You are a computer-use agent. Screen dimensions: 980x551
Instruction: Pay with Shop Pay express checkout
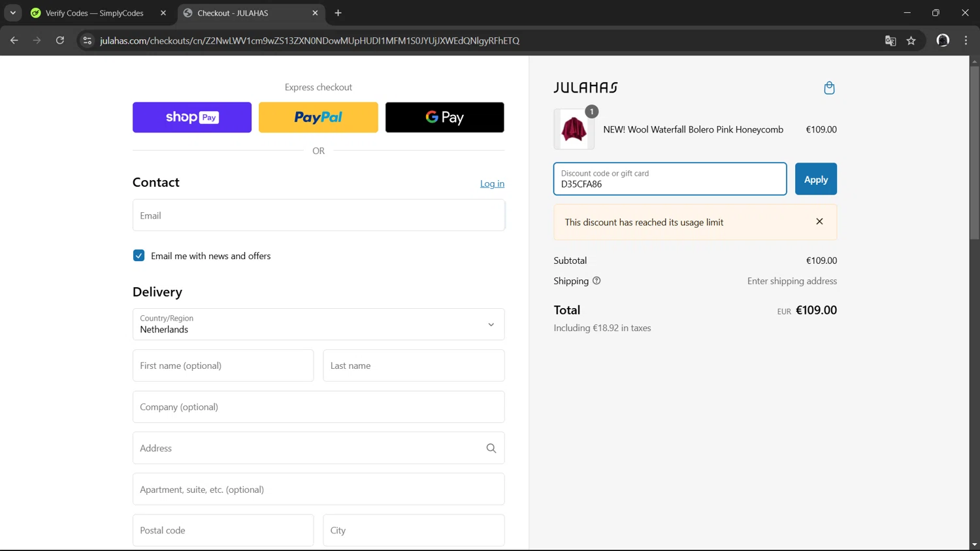[192, 118]
